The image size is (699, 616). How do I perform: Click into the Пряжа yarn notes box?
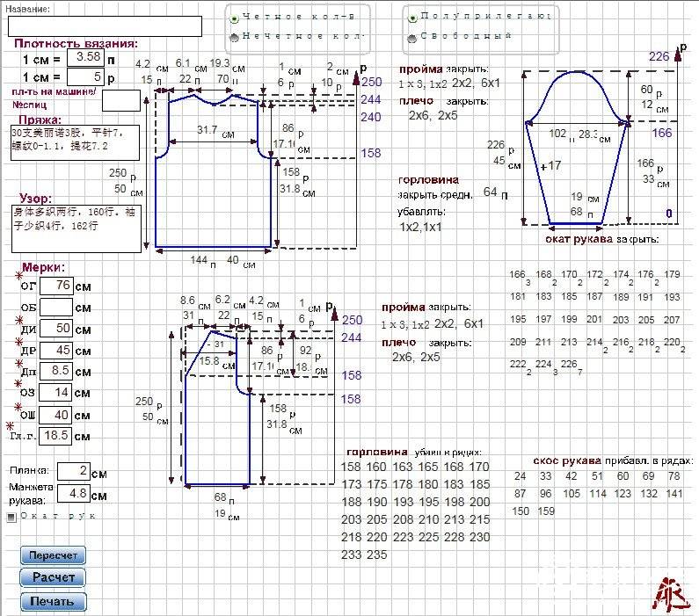[x=75, y=142]
